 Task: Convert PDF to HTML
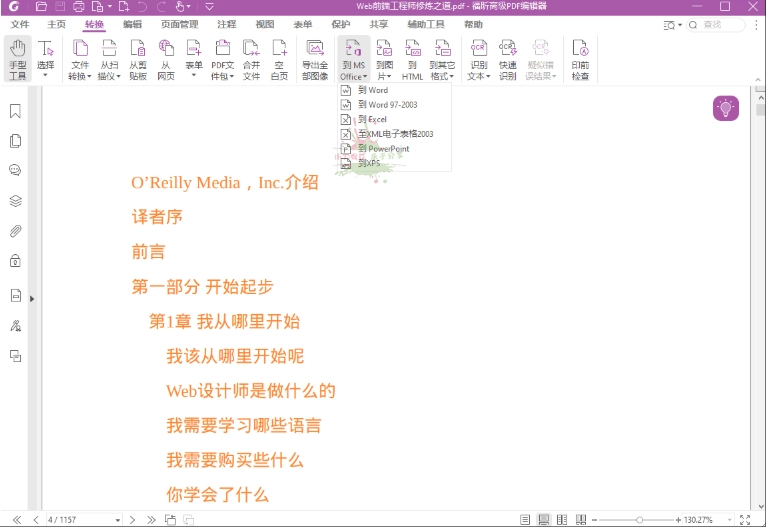pos(412,60)
